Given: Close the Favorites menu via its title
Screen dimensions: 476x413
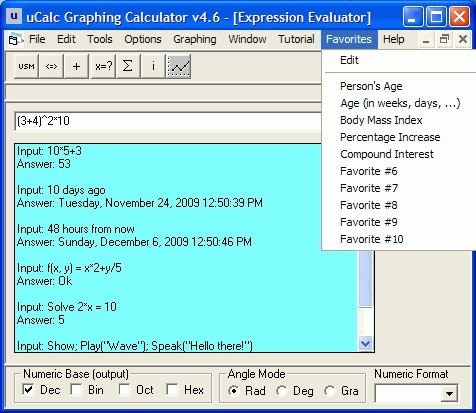Looking at the screenshot, I should coord(349,39).
